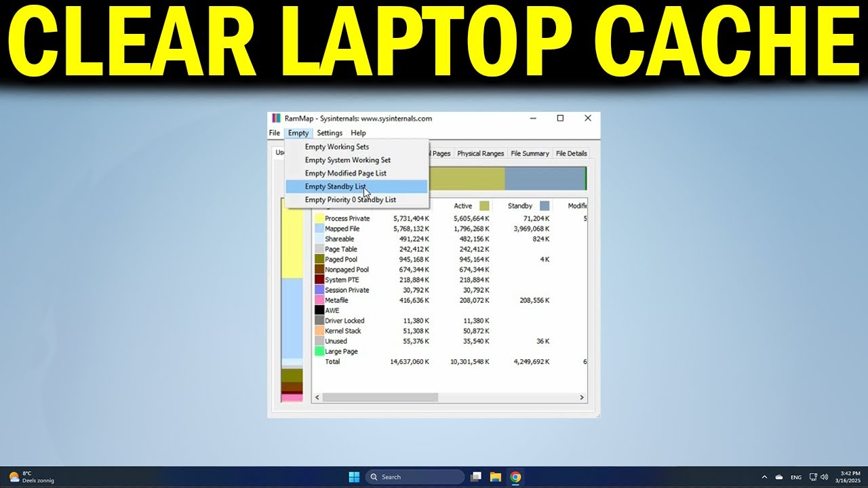Show hidden system tray icons
The width and height of the screenshot is (868, 488).
coord(764,477)
